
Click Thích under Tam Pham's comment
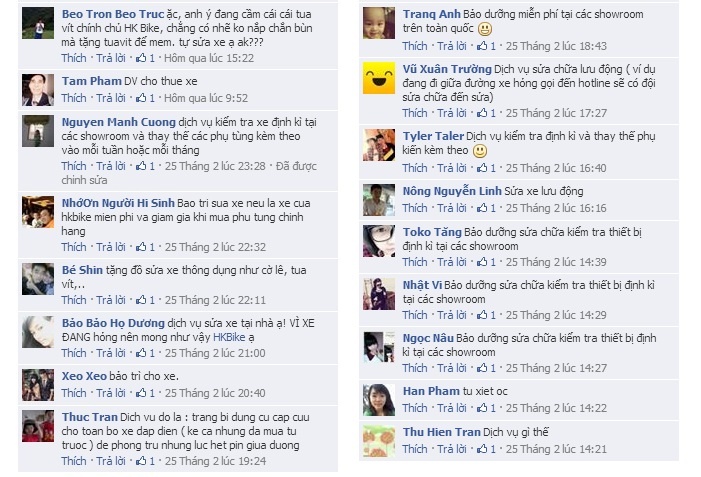[74, 97]
